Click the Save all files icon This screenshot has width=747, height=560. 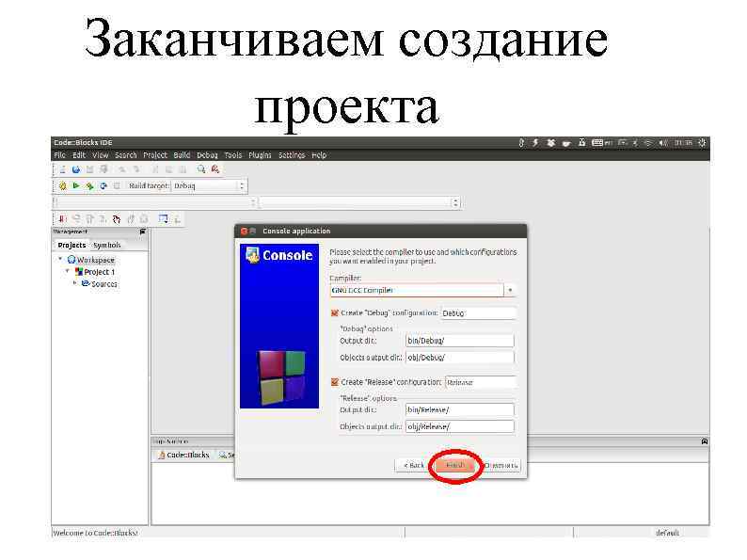coord(103,169)
